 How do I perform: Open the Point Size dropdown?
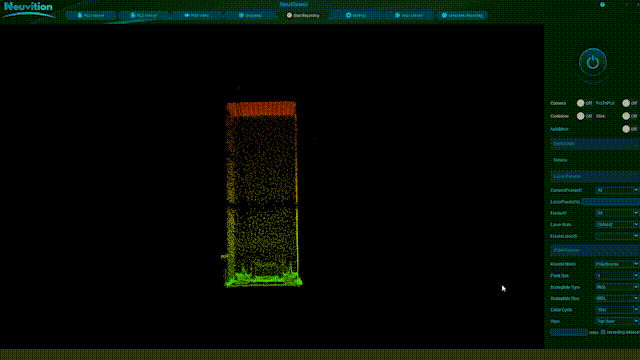[x=617, y=276]
